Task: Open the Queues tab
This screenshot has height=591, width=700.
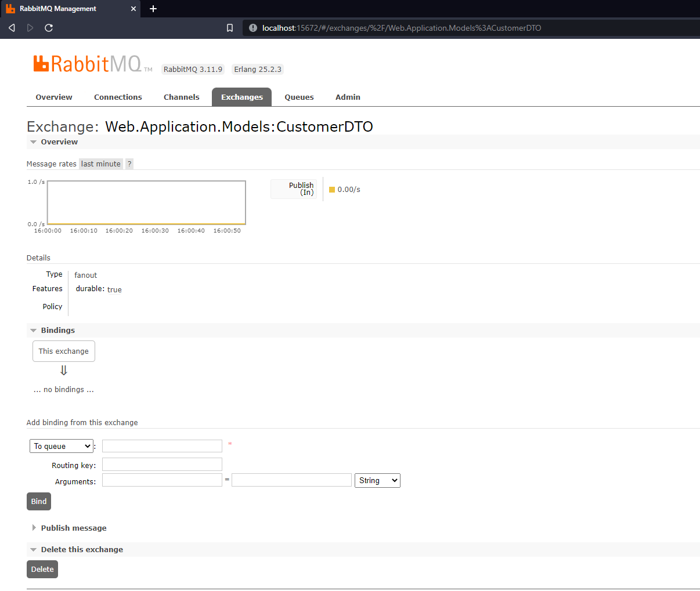Action: tap(299, 97)
